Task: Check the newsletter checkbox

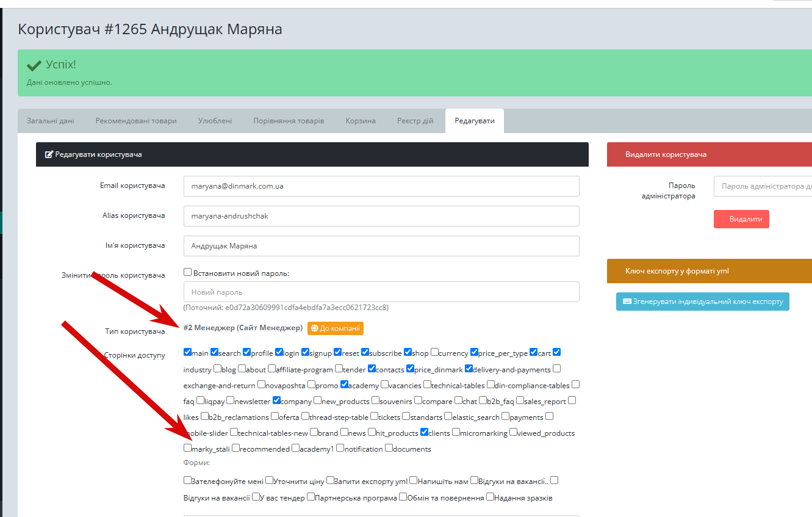Action: 231,400
